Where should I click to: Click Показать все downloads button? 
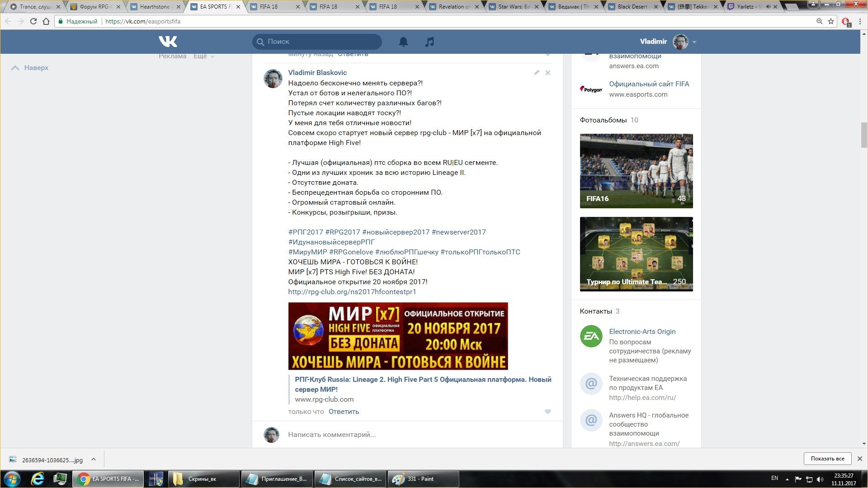pyautogui.click(x=827, y=459)
